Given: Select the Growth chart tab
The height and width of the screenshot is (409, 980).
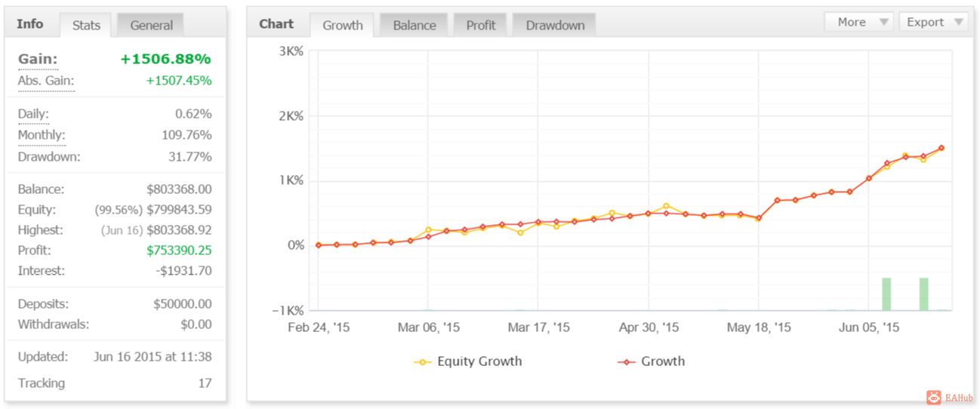Looking at the screenshot, I should (343, 25).
